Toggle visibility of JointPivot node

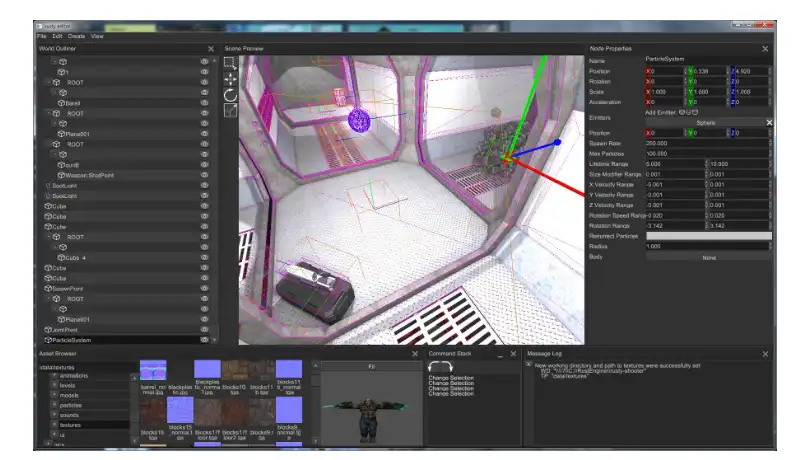(x=204, y=330)
